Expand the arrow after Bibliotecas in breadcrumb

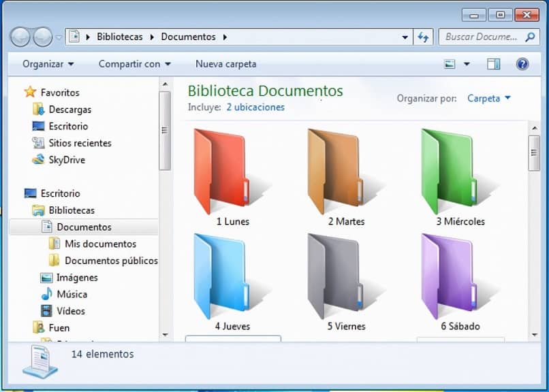(x=152, y=37)
